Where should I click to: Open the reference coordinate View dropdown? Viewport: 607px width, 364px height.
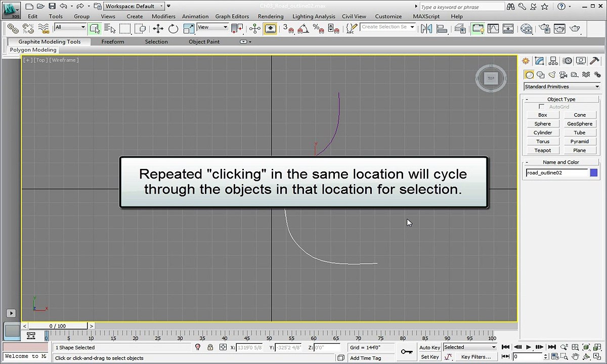(212, 27)
